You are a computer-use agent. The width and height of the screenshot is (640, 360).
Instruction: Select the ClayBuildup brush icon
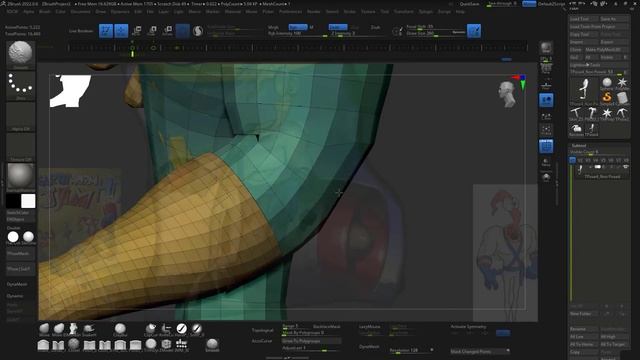(x=120, y=329)
